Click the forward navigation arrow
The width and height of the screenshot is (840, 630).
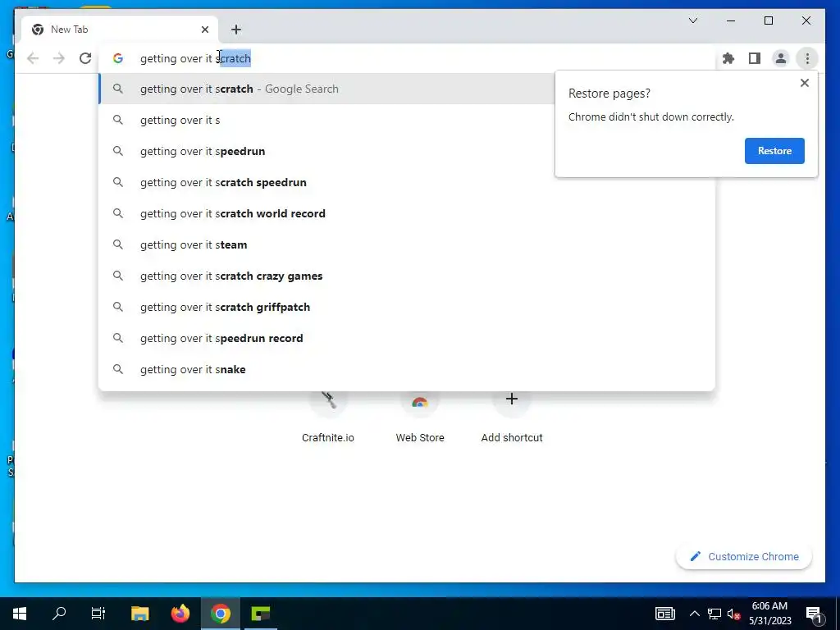(x=59, y=58)
